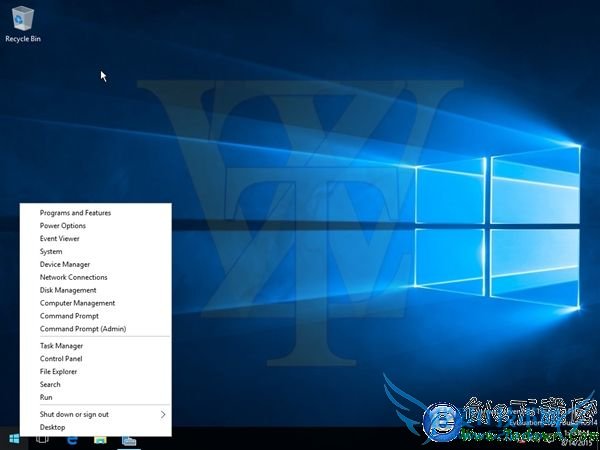Choose System in the context menu
Image resolution: width=600 pixels, height=450 pixels.
[x=96, y=251]
